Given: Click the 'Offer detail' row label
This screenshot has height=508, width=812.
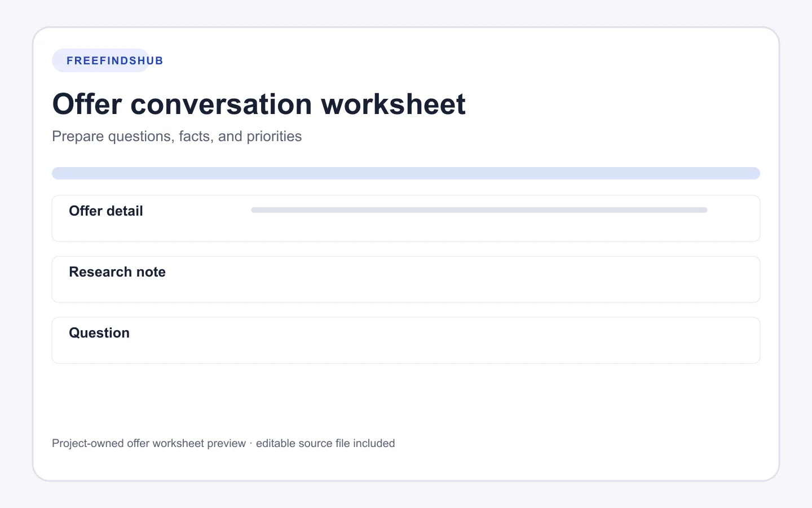Looking at the screenshot, I should 106,211.
